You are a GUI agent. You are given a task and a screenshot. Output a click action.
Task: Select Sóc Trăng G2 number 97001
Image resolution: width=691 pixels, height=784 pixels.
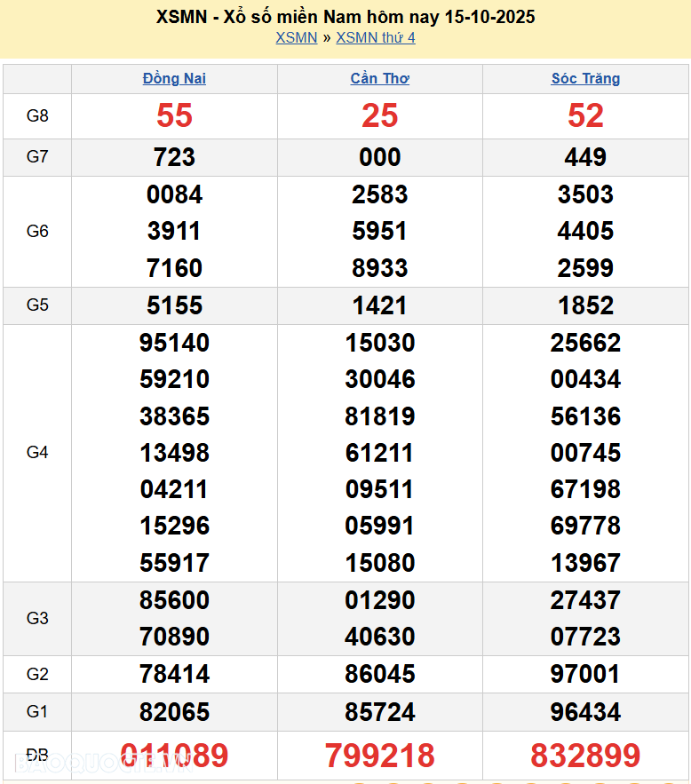click(x=585, y=674)
